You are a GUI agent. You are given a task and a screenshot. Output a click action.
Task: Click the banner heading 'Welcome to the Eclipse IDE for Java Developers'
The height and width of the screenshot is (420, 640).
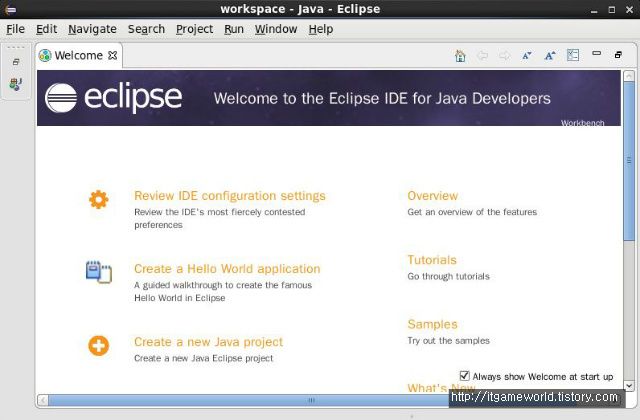coord(382,98)
